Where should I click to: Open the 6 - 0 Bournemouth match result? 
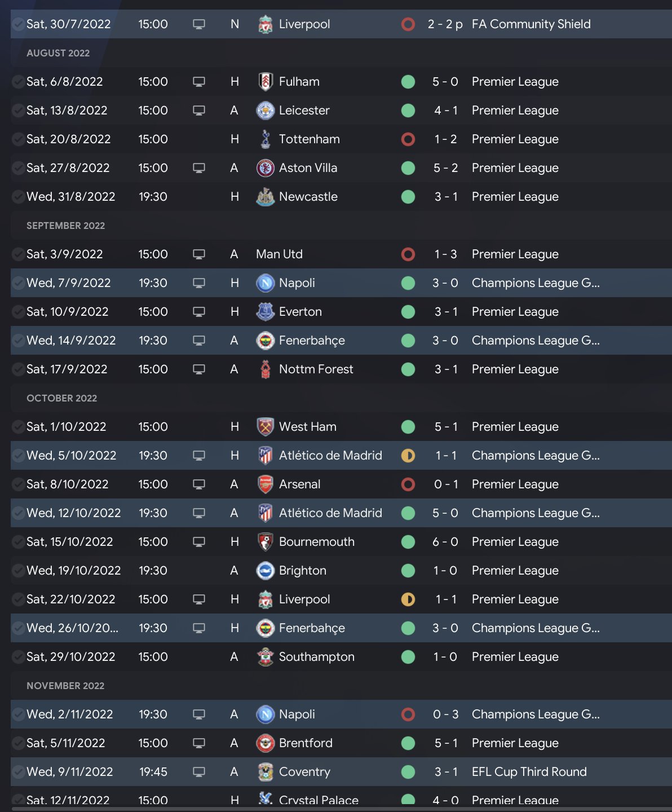[445, 542]
